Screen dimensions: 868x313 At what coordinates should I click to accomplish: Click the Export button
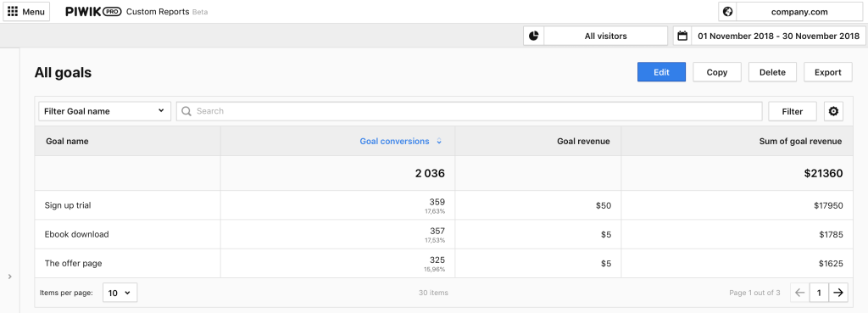click(x=828, y=72)
